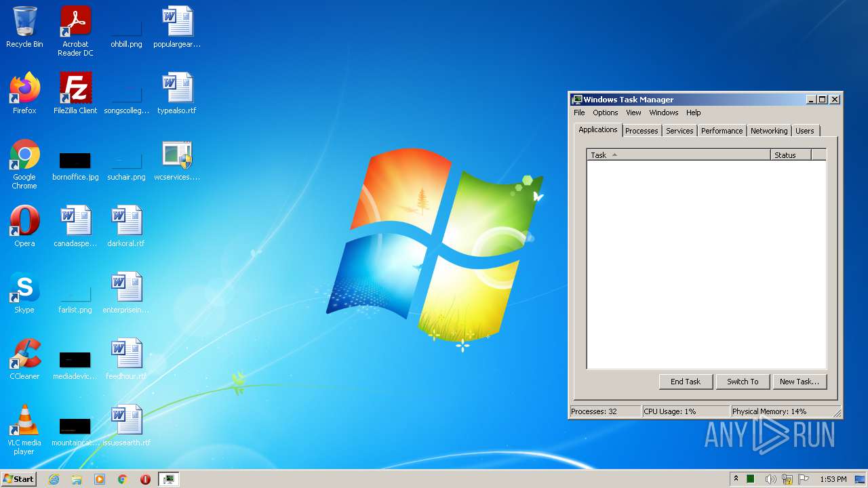Select the canadaspe document icon
Viewport: 868px width, 488px height.
[75, 226]
